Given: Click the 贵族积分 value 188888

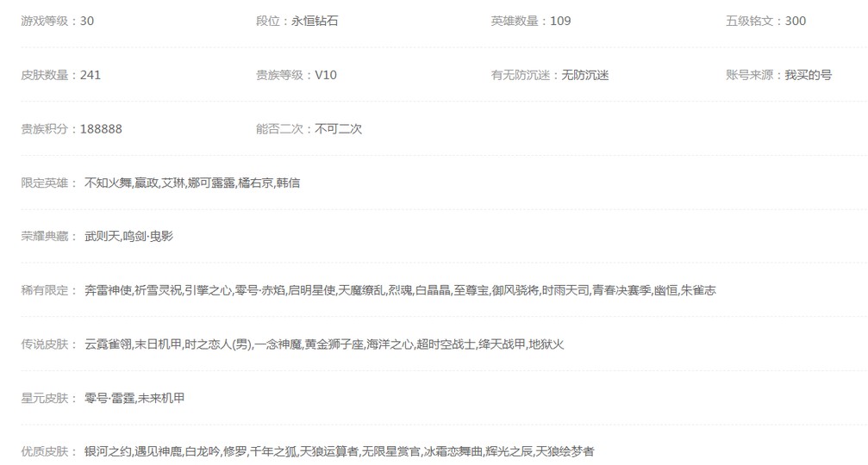Looking at the screenshot, I should pyautogui.click(x=101, y=129).
